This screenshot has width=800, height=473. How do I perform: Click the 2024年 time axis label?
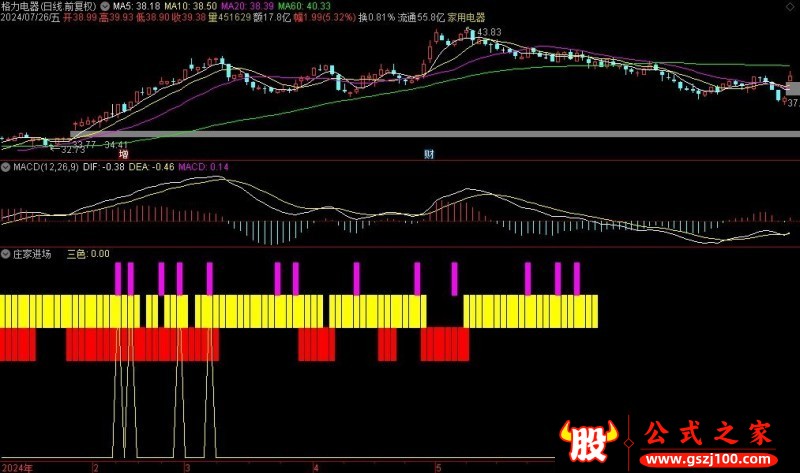pos(17,468)
